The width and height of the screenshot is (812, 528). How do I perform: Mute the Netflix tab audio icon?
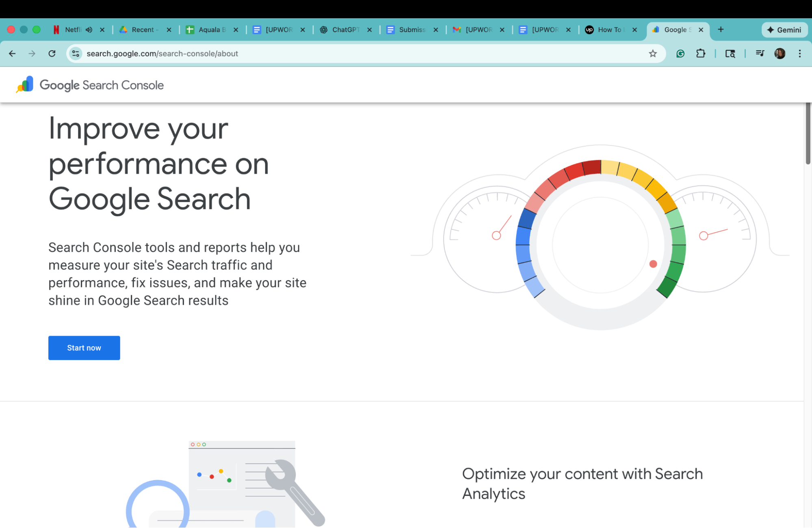[89, 30]
